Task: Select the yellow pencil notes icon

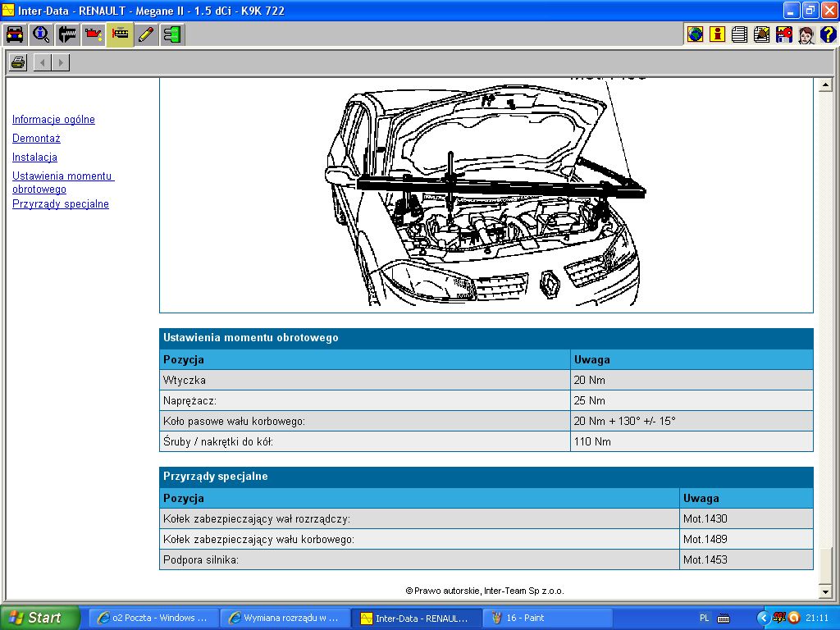Action: click(x=146, y=34)
